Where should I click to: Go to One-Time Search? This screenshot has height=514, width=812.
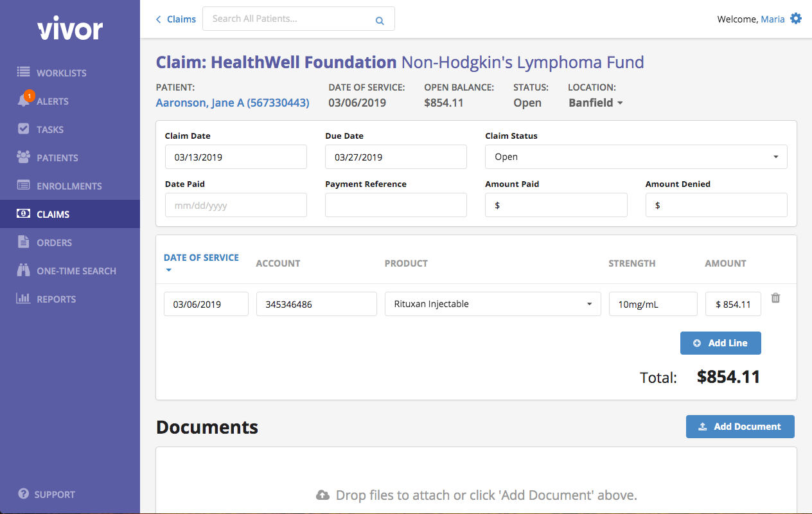[70, 270]
